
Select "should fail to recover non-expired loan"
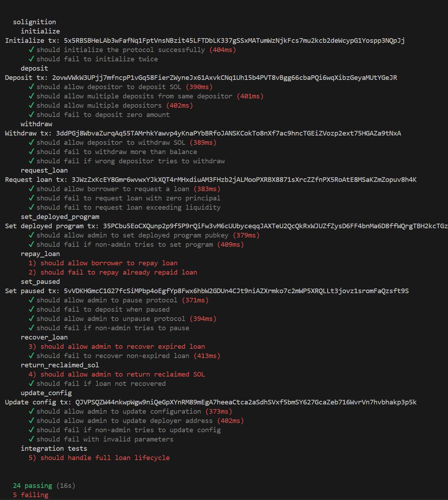click(x=124, y=356)
